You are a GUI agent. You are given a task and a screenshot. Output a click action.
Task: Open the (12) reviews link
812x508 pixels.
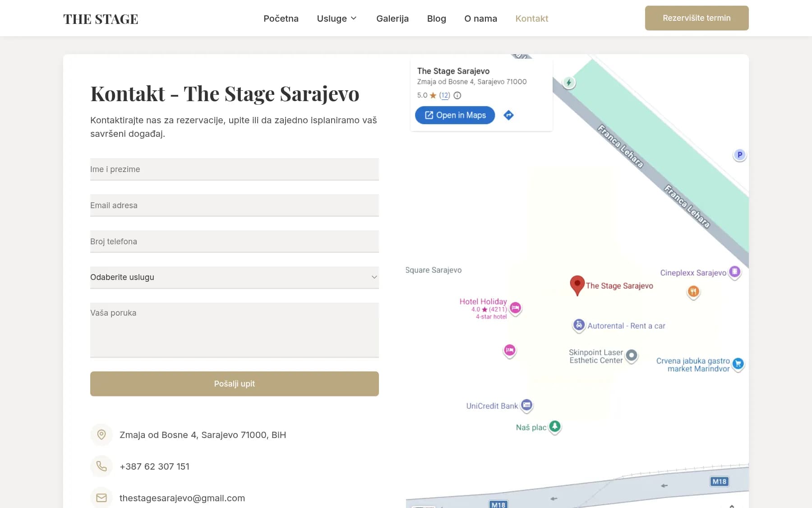[444, 95]
